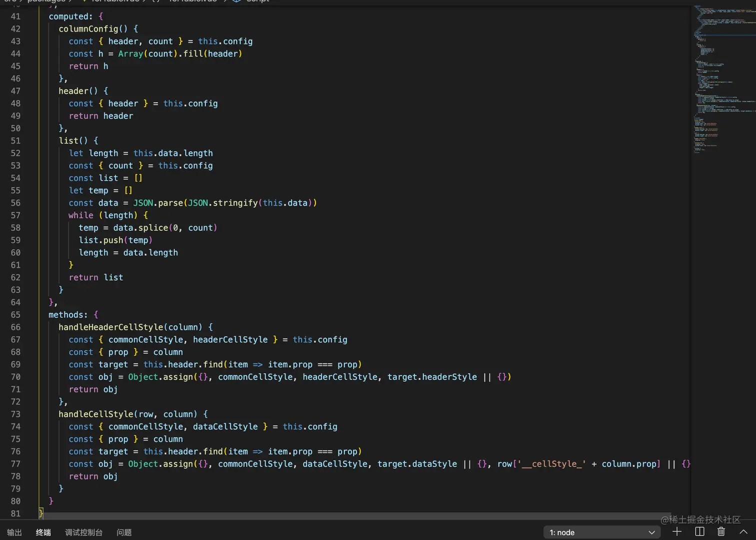Open the 问题 panel tab
Screen dimensions: 756x540
coord(124,532)
